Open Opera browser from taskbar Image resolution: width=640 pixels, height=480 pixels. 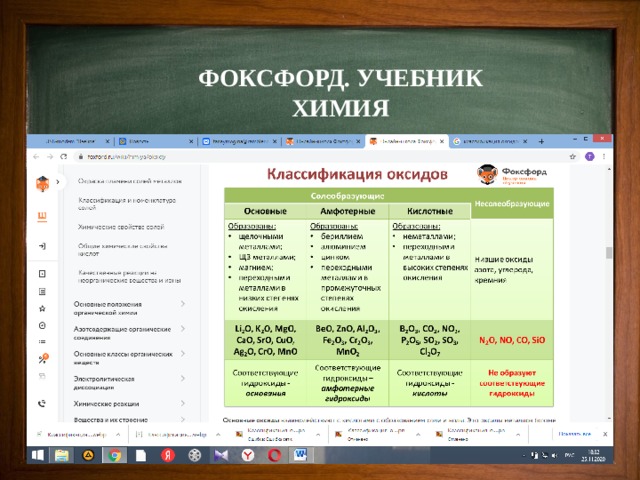coord(274,455)
